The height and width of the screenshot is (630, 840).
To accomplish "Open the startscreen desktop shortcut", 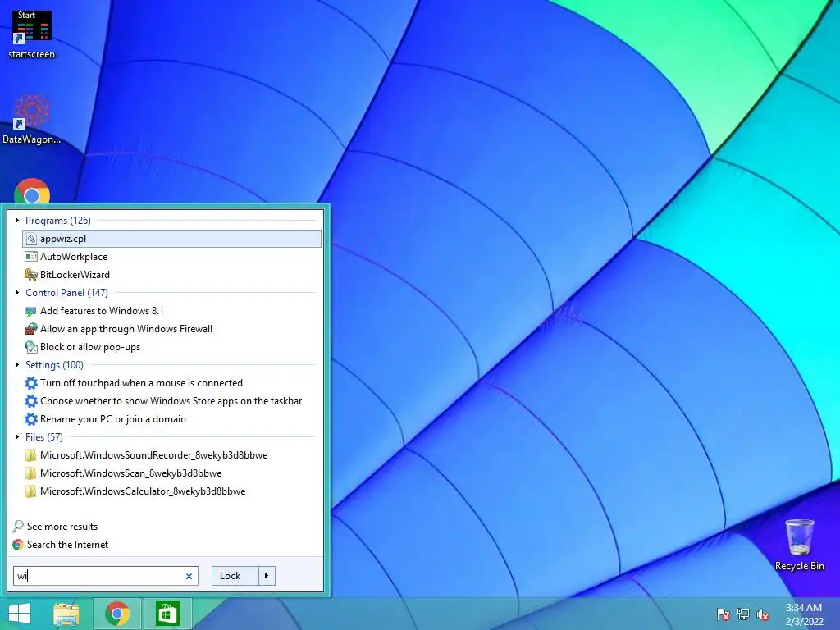I will coord(32,34).
